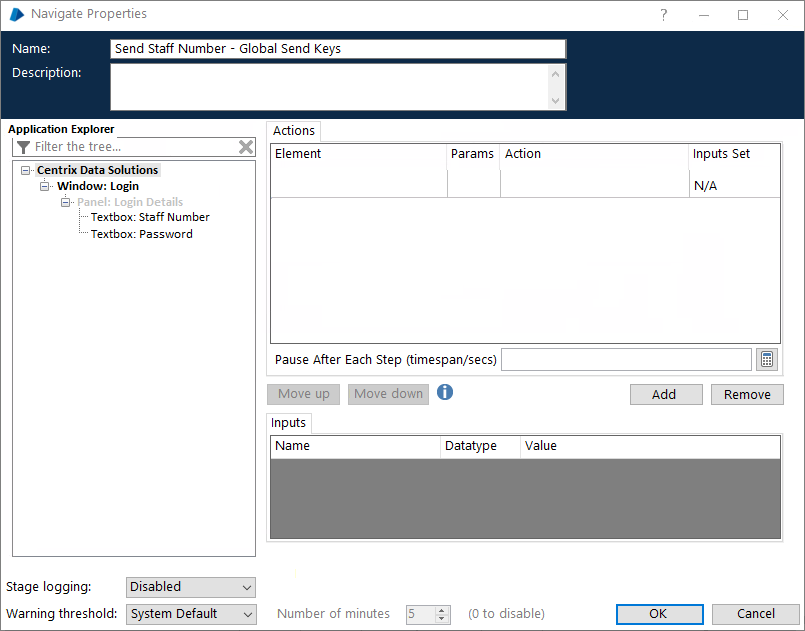The height and width of the screenshot is (631, 805).
Task: Open the Stage logging dropdown
Action: [x=191, y=587]
